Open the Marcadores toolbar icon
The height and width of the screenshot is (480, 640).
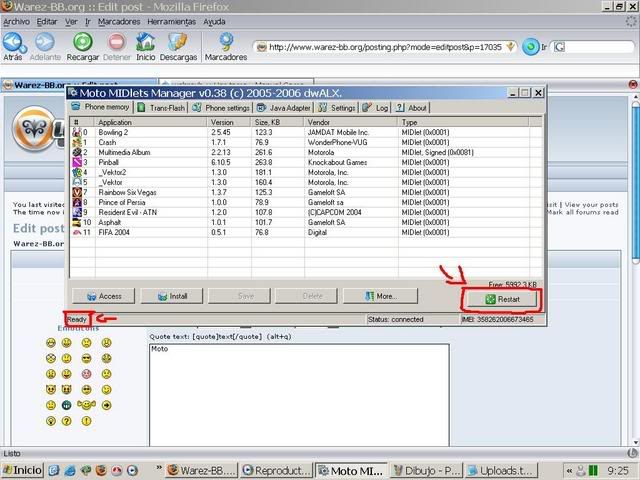[x=226, y=42]
